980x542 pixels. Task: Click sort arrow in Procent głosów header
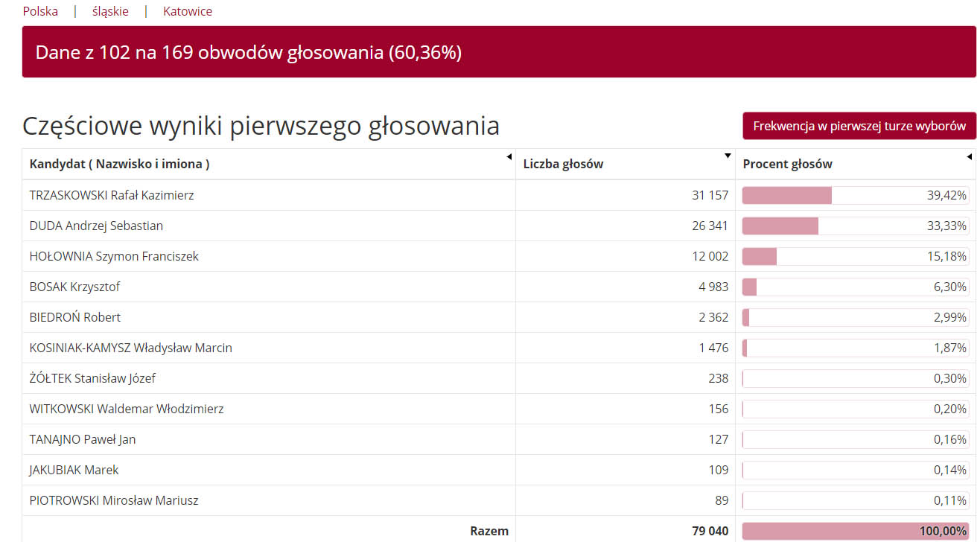tap(969, 157)
